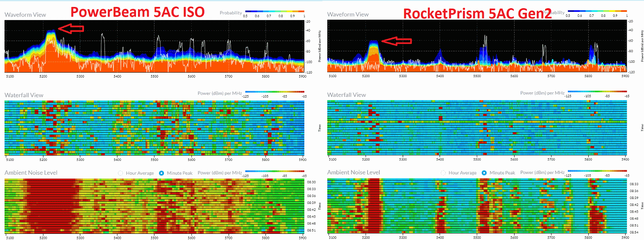
Task: Click the RocketPrism Waveform View heading
Action: tap(348, 14)
